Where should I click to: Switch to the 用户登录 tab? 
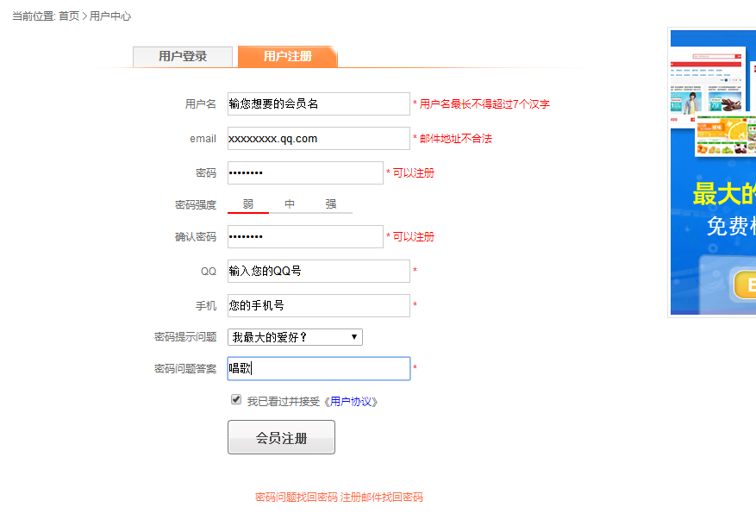click(183, 56)
